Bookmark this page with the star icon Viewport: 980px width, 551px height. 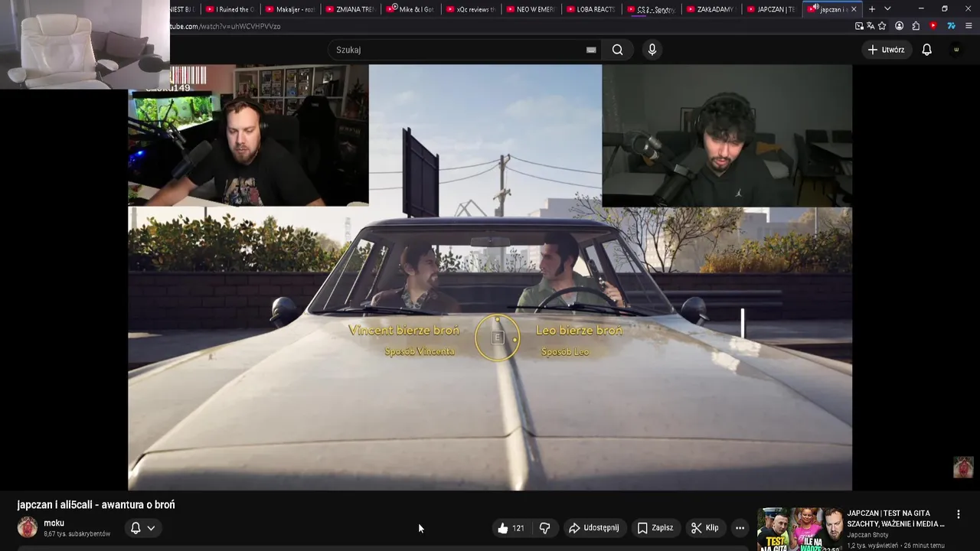pyautogui.click(x=882, y=26)
